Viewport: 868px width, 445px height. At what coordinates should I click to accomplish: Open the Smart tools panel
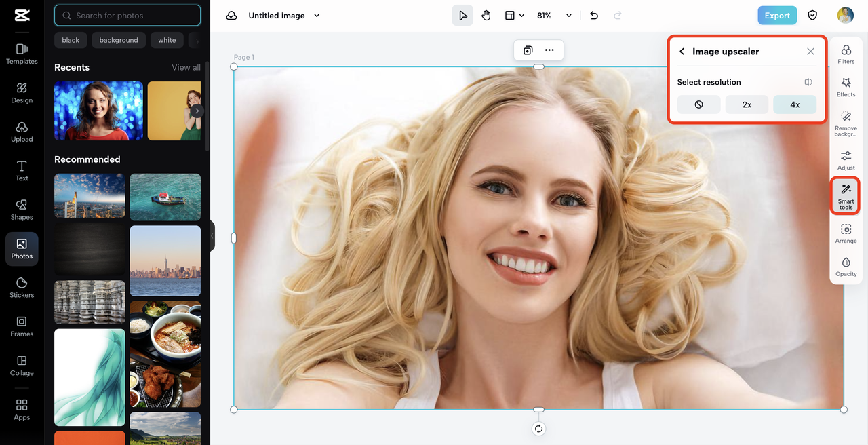(x=846, y=196)
